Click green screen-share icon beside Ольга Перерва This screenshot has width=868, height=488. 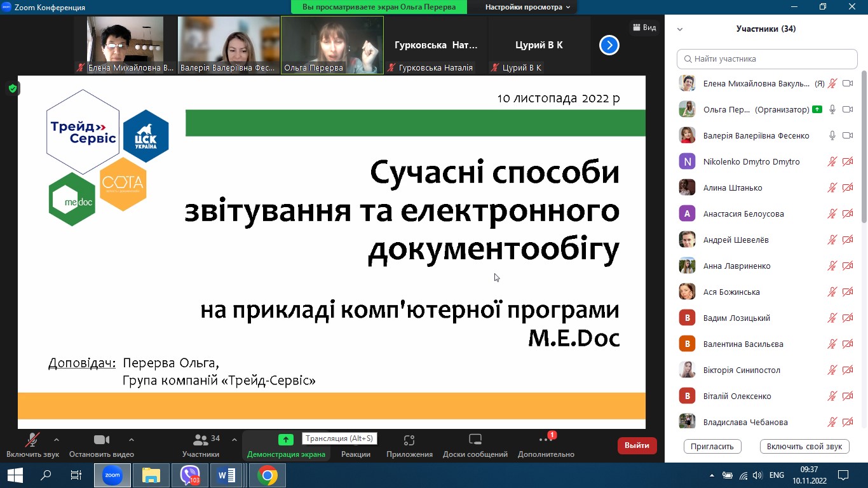click(817, 109)
